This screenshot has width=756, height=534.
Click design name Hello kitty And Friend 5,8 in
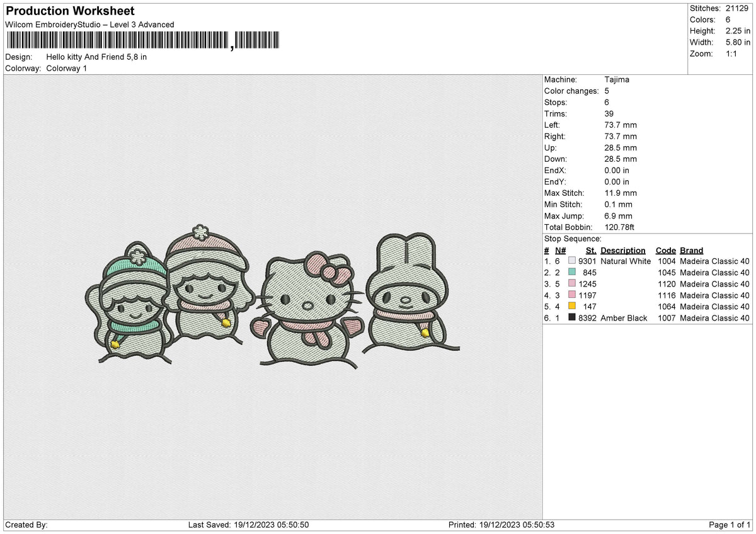coord(96,57)
